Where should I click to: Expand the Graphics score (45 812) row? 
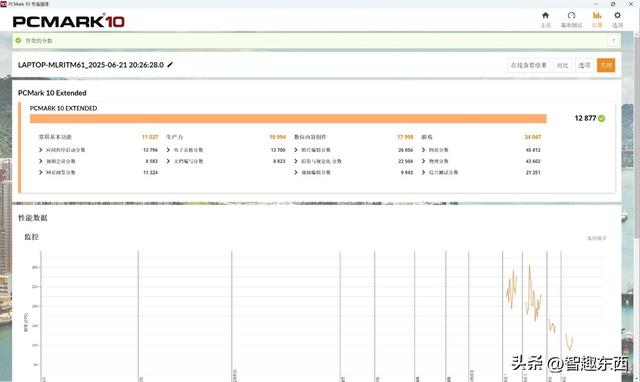pyautogui.click(x=481, y=150)
